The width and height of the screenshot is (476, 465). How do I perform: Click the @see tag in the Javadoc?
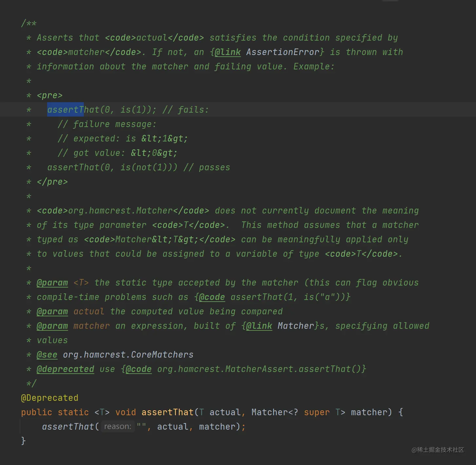[47, 355]
